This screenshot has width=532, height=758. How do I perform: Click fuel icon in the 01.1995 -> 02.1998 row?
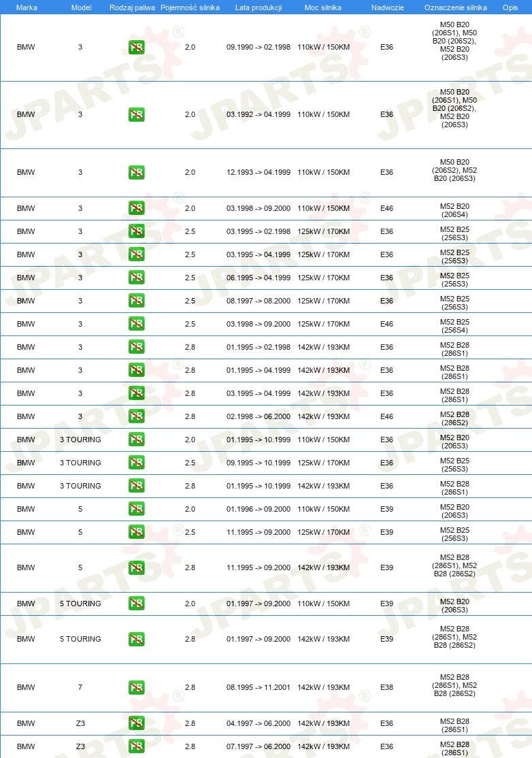coord(137,347)
